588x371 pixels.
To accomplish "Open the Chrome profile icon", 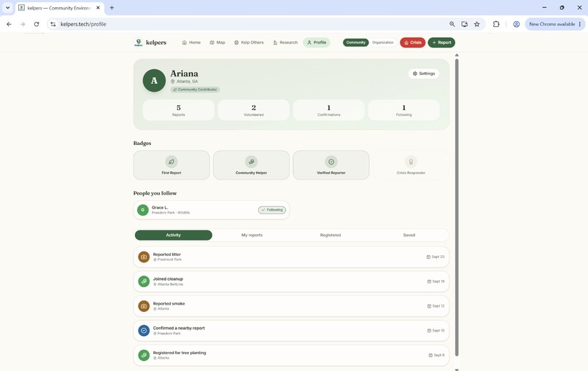I will tap(517, 24).
